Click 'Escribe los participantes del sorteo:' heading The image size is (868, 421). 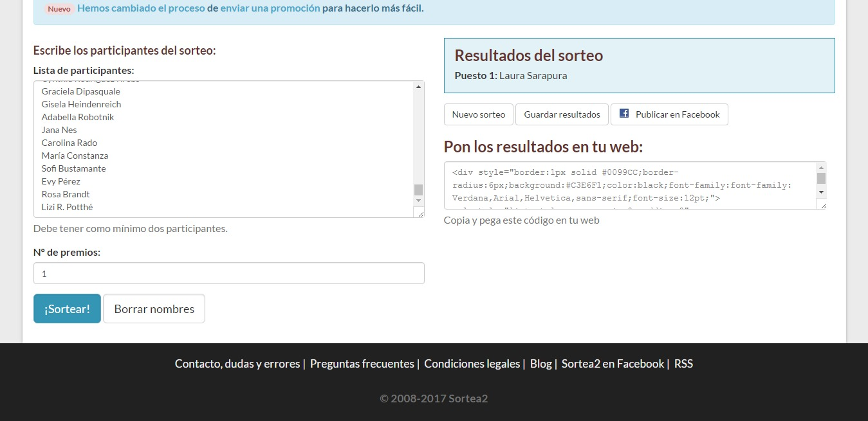coord(125,50)
